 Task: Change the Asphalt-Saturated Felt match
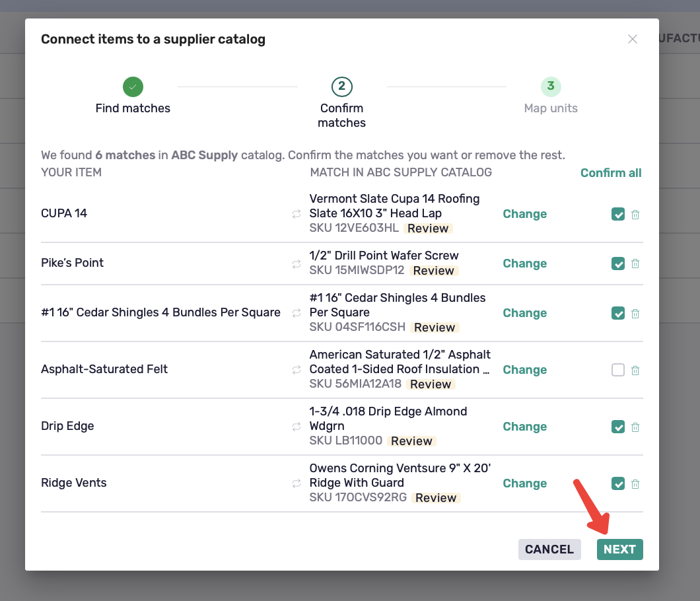pyautogui.click(x=524, y=370)
